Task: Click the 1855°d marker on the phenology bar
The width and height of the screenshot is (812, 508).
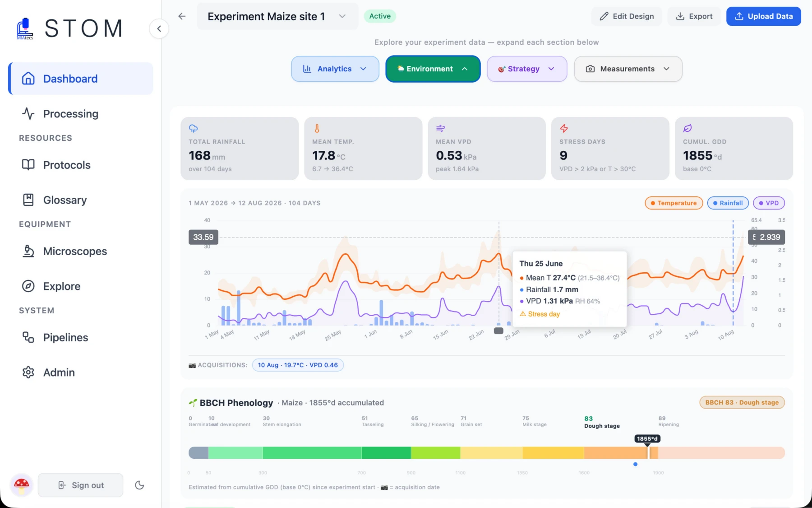Action: [x=647, y=438]
